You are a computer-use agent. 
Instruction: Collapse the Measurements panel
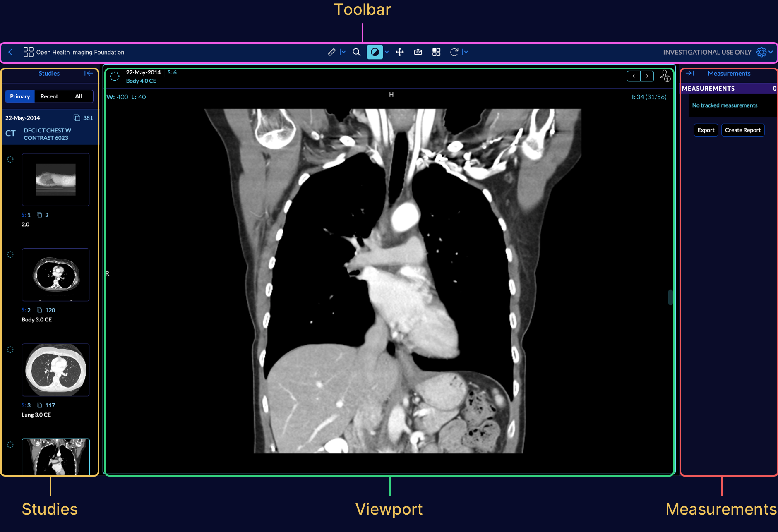point(689,73)
